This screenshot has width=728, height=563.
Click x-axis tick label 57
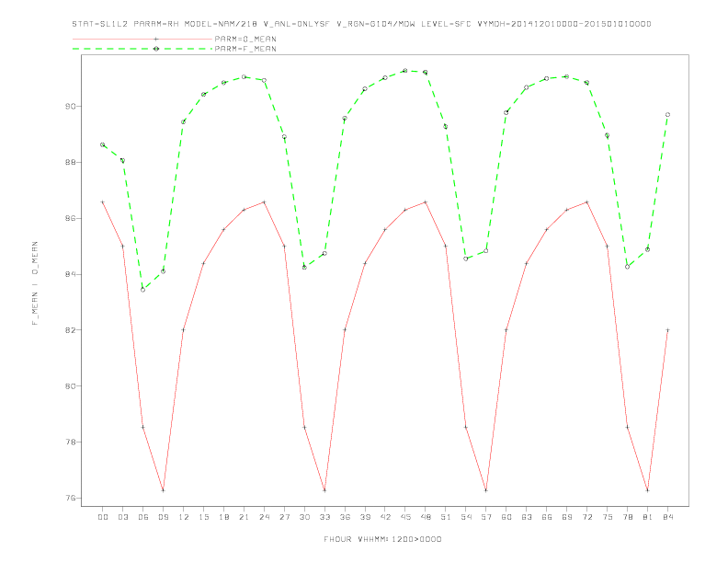[x=486, y=517]
